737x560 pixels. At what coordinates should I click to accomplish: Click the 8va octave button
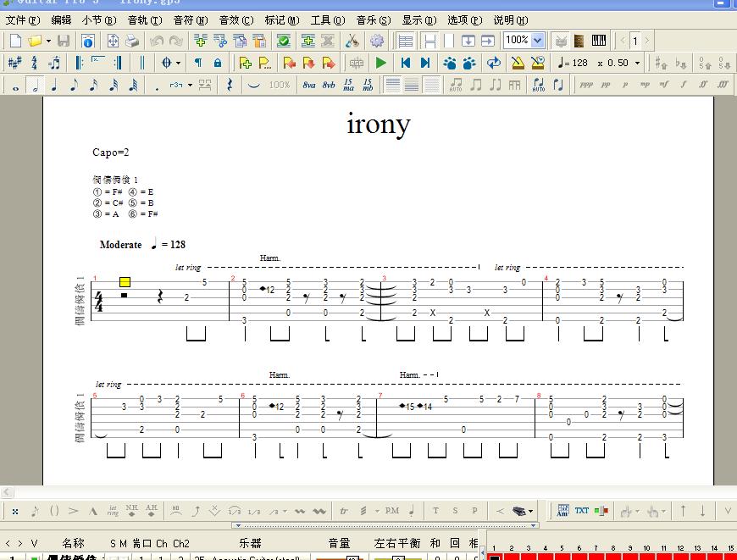pyautogui.click(x=309, y=85)
